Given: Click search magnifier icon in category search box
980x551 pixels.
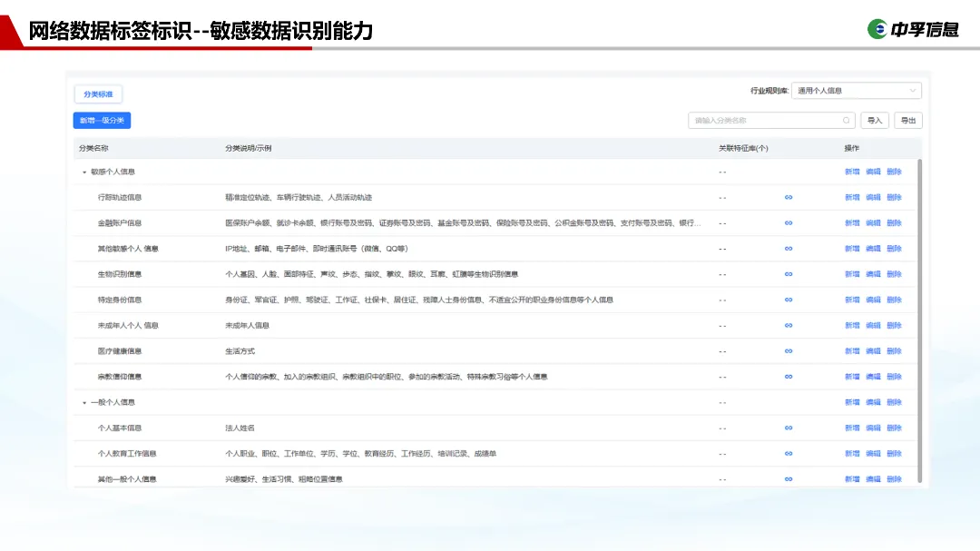Looking at the screenshot, I should click(x=847, y=120).
